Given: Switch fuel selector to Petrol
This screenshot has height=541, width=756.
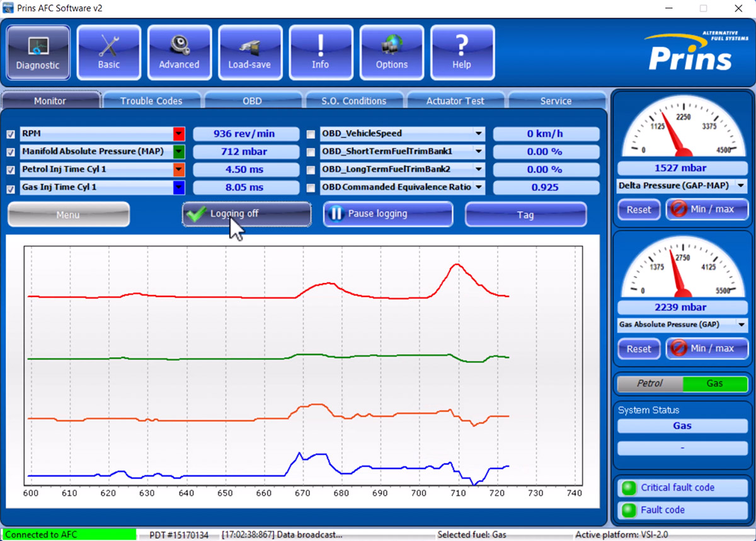Looking at the screenshot, I should point(650,383).
